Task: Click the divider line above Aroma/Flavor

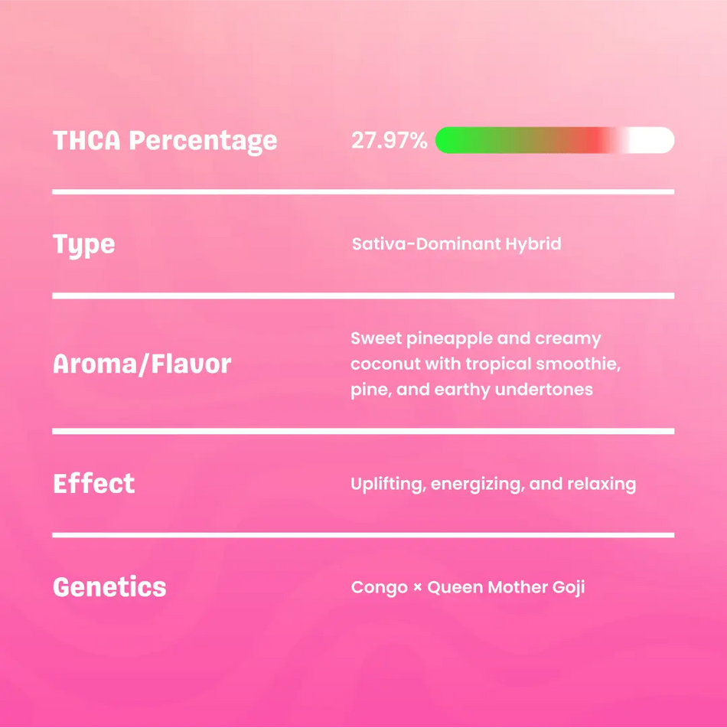Action: coord(363,295)
